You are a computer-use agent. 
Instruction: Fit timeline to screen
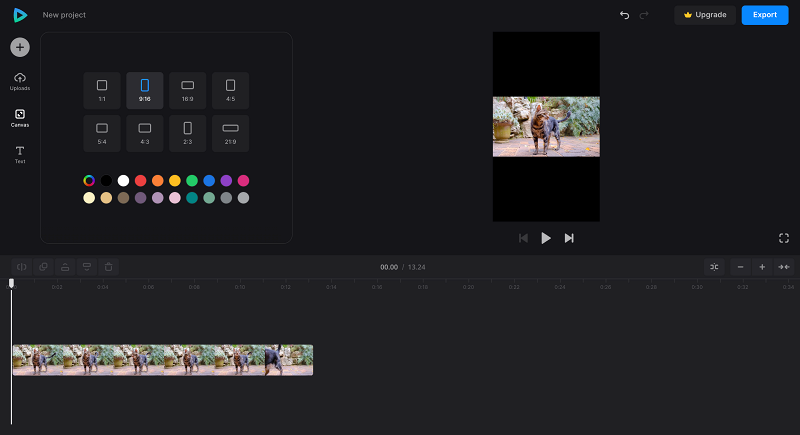[x=784, y=267]
